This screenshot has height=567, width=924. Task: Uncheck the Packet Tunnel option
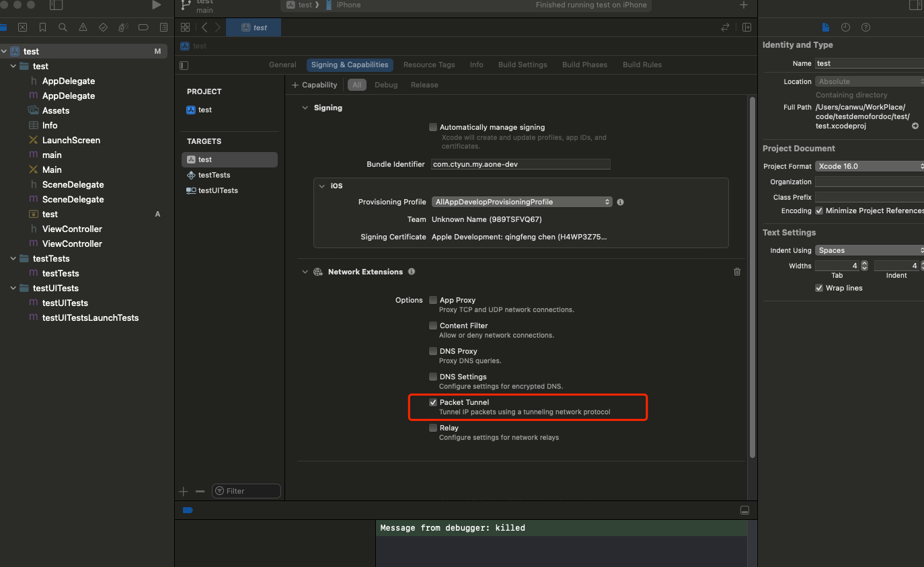tap(433, 402)
